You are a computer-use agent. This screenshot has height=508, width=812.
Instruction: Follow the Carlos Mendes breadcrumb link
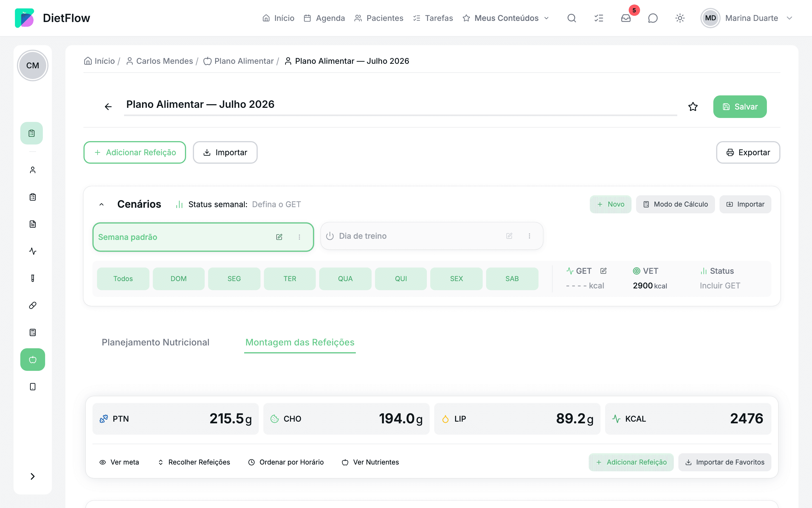159,61
